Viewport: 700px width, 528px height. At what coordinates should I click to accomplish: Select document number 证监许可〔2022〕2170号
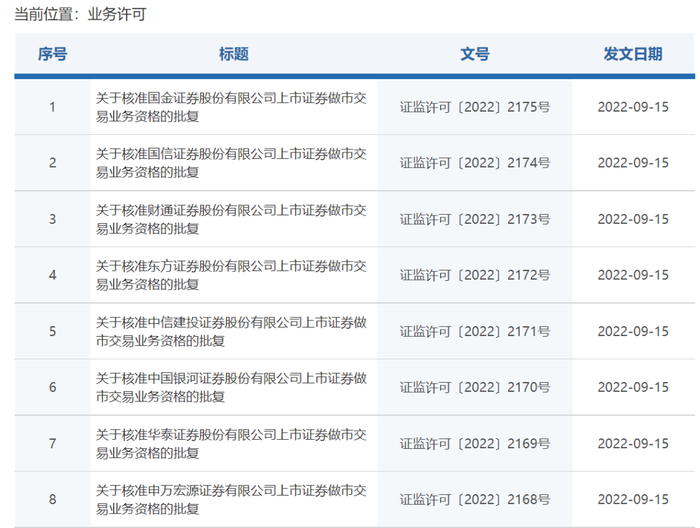475,387
